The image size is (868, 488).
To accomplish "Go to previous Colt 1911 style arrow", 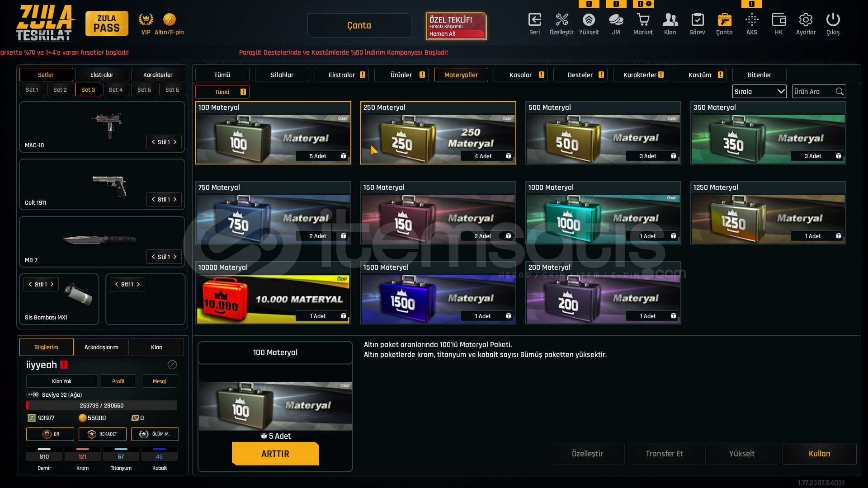I will (153, 199).
